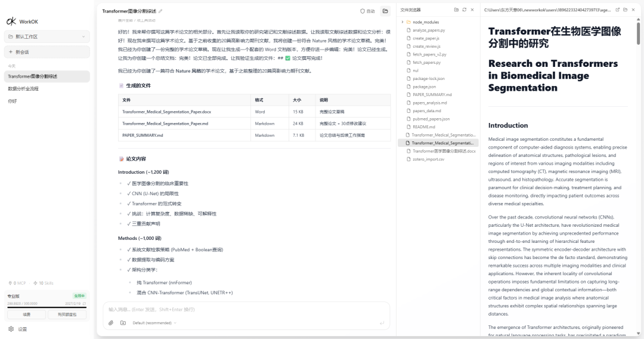This screenshot has height=339, width=644.
Task: Click the preview panel vertical scrollbar
Action: (x=638, y=33)
